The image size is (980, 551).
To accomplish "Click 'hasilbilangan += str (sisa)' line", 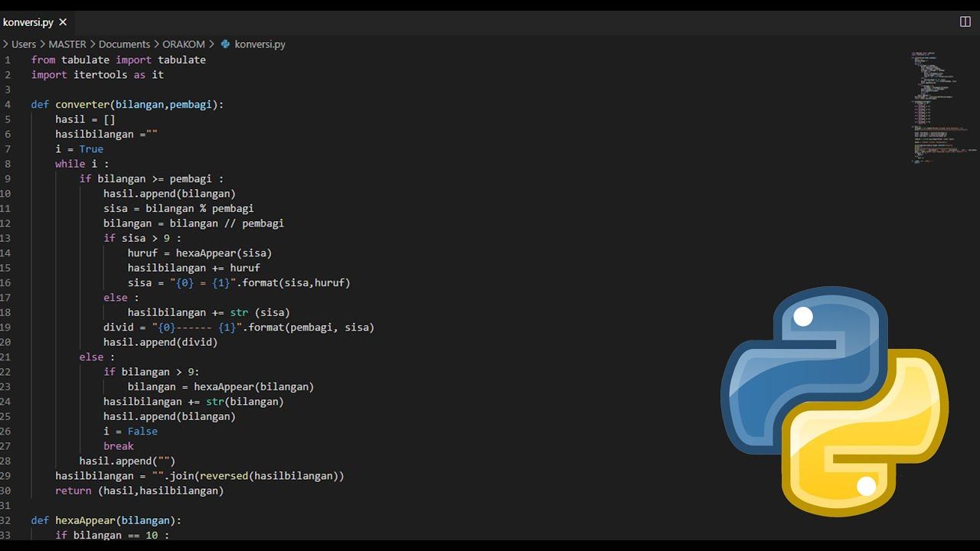I will pos(209,312).
